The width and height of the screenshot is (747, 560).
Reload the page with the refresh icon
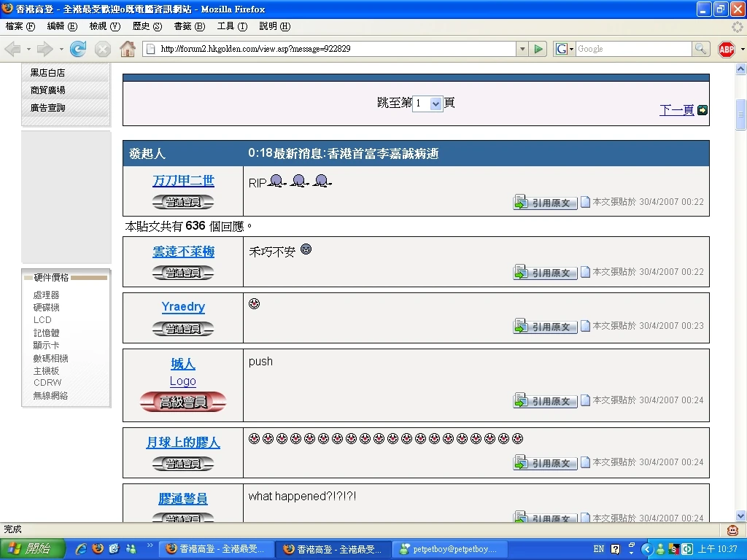tap(78, 49)
